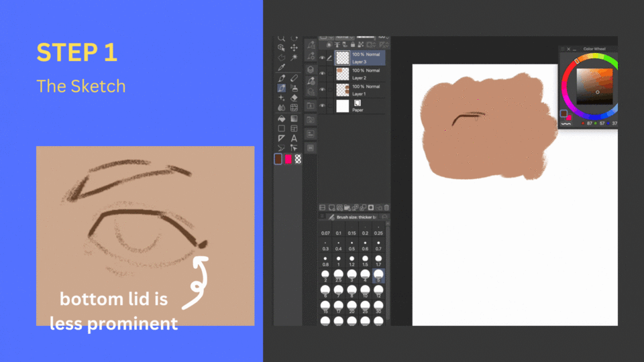This screenshot has height=362, width=644.
Task: Select the Gradient tool
Action: [x=294, y=119]
